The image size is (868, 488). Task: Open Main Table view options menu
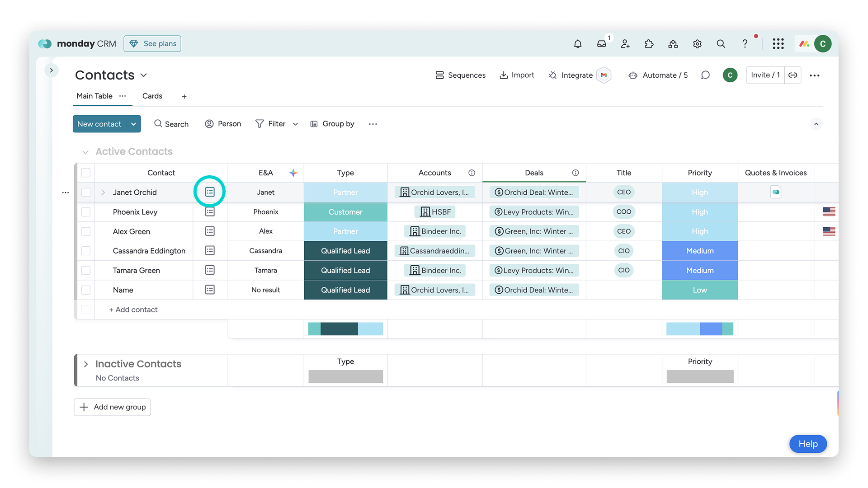point(123,96)
